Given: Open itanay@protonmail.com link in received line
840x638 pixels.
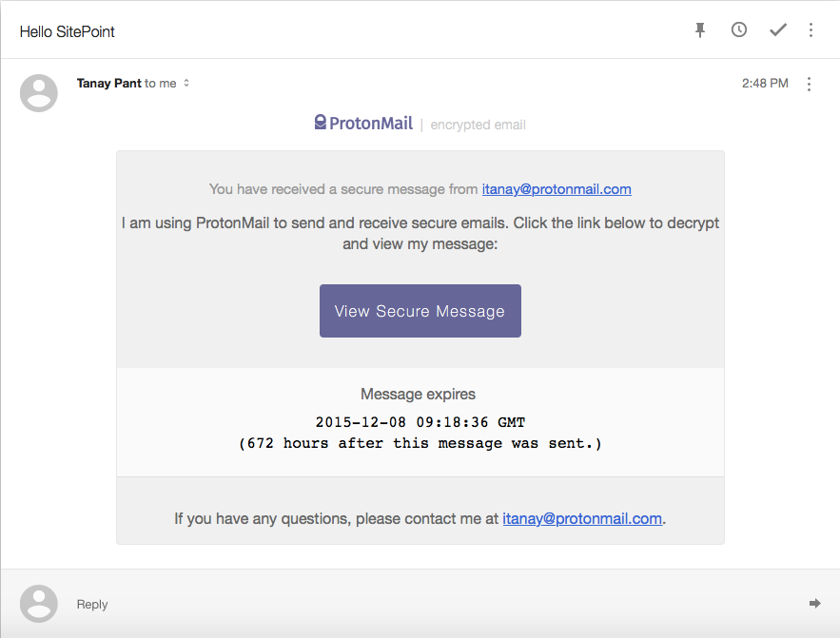Looking at the screenshot, I should [557, 189].
